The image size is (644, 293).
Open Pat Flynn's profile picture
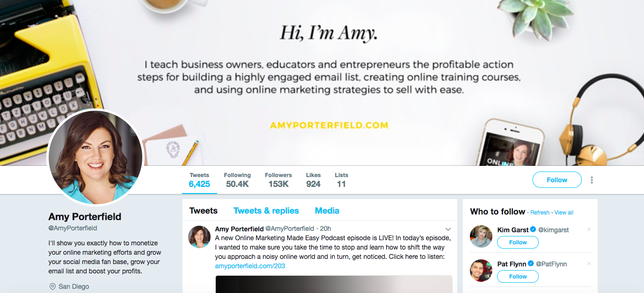tap(481, 271)
